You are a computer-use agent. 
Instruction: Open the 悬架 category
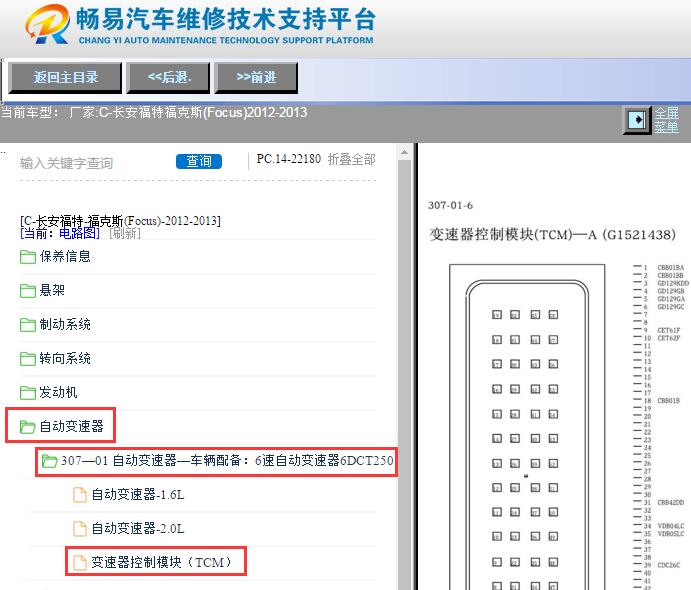point(52,290)
